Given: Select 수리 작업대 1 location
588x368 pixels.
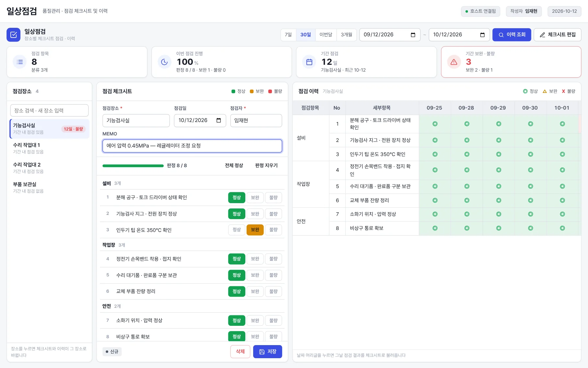Looking at the screenshot, I should pos(49,148).
